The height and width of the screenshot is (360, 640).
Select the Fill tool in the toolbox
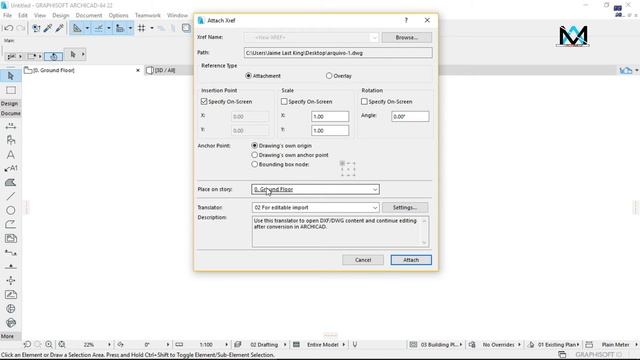(11, 182)
